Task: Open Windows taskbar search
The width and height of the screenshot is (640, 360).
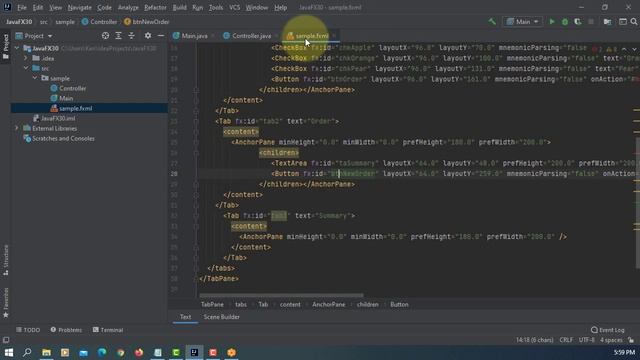Action: pos(27,352)
